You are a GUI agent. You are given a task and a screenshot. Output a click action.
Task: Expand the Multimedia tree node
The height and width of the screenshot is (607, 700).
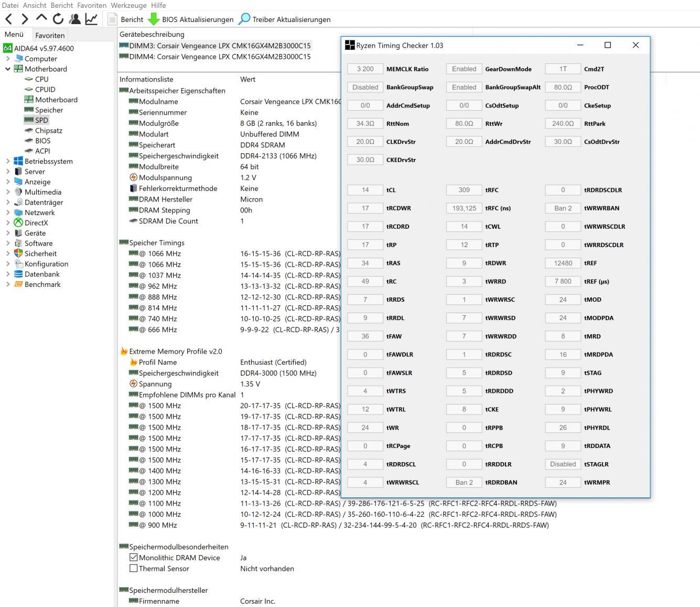pyautogui.click(x=7, y=192)
